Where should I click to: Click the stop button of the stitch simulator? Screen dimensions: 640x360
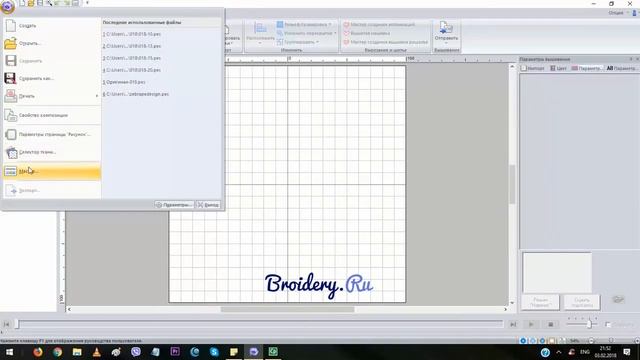pyautogui.click(x=551, y=324)
